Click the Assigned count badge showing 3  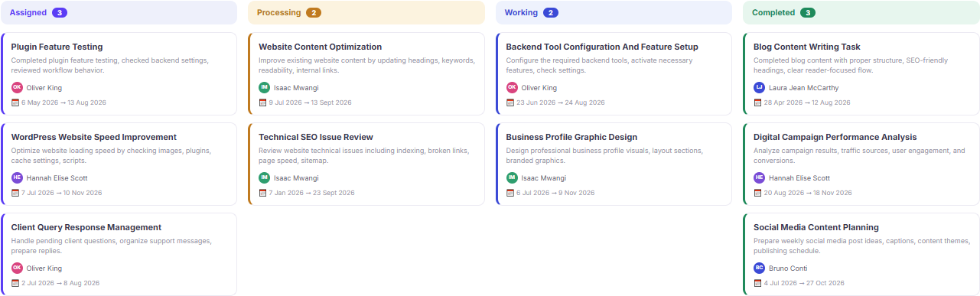pos(60,13)
